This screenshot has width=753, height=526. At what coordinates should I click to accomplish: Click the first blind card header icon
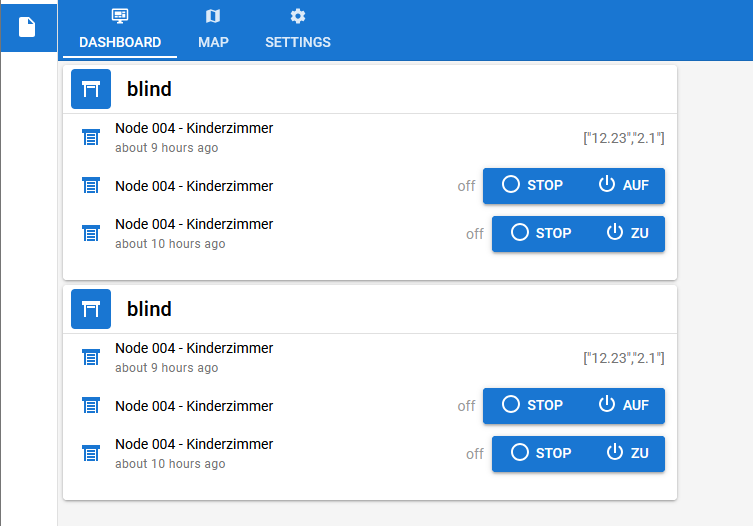(91, 89)
